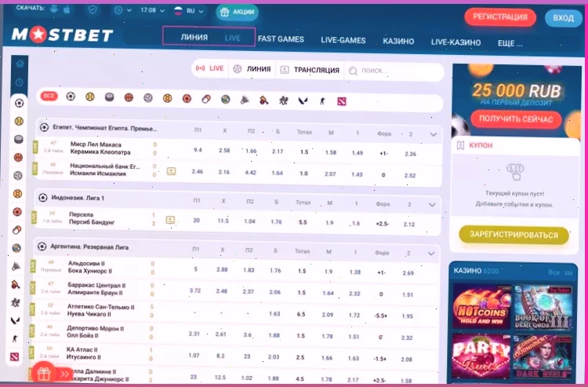The width and height of the screenshot is (588, 387).
Task: Pick П2 odds 2.37 for Барракас Централ II
Action: tap(248, 292)
